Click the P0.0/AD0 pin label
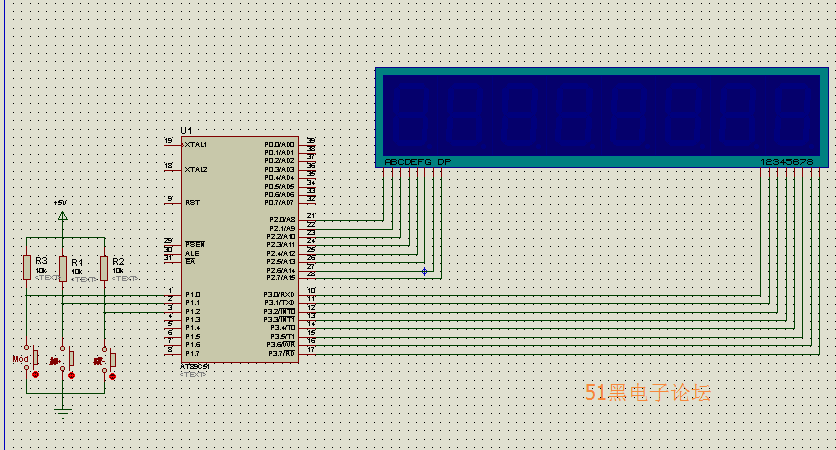The width and height of the screenshot is (836, 450). [279, 144]
